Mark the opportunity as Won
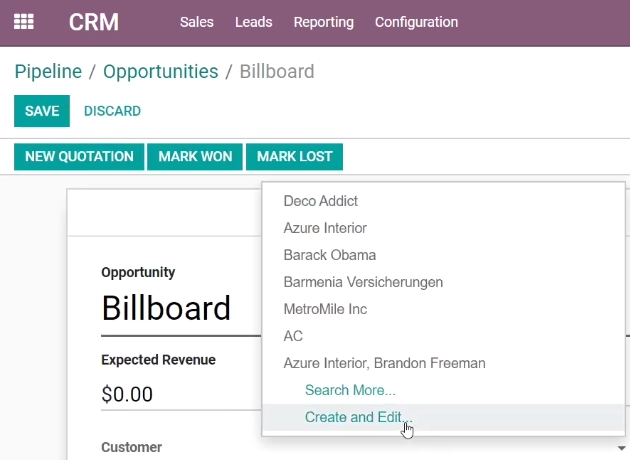 [195, 156]
